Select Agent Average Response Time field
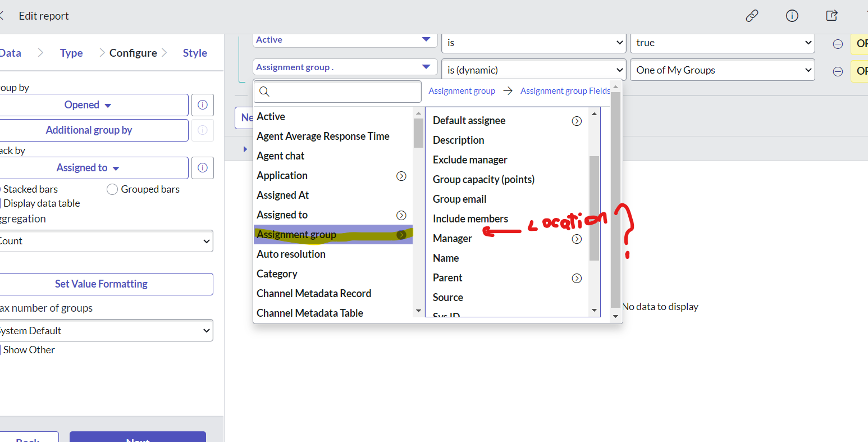Image resolution: width=868 pixels, height=442 pixels. 333,136
